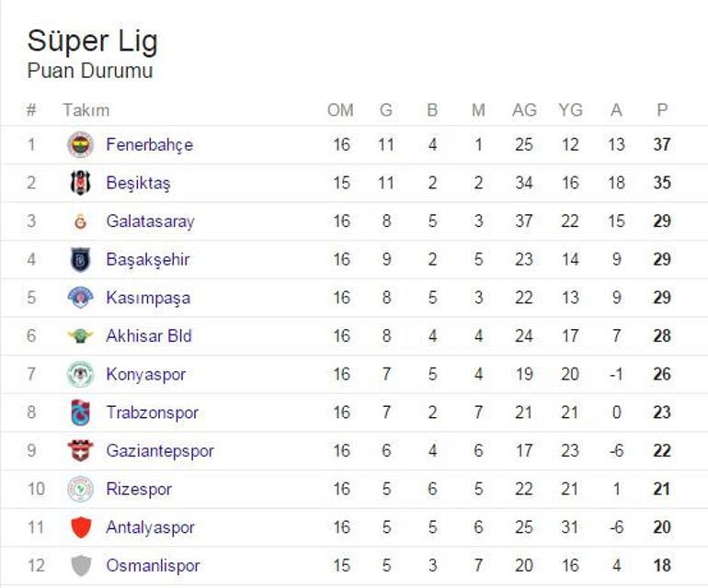Click the P points column header
Viewport: 708px width, 588px height.
tap(662, 110)
